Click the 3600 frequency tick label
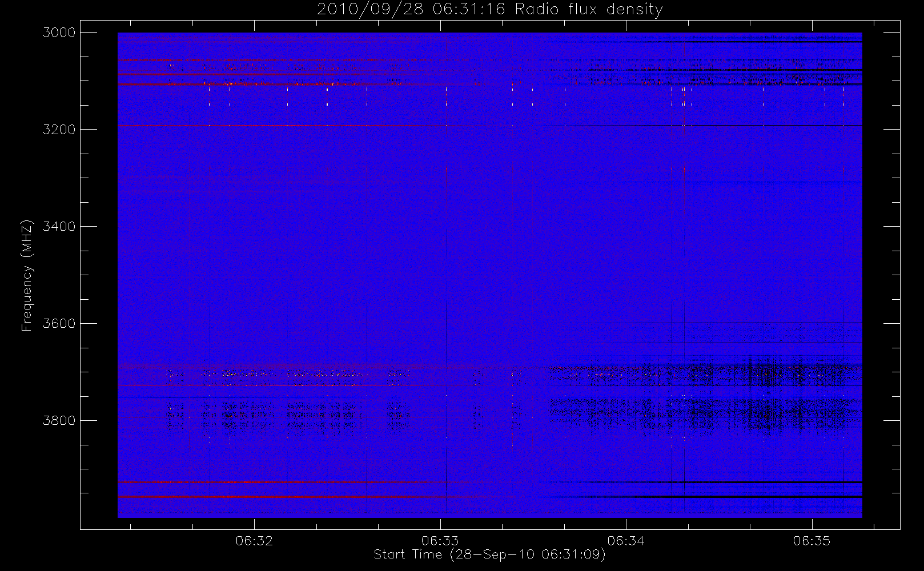 pyautogui.click(x=59, y=324)
